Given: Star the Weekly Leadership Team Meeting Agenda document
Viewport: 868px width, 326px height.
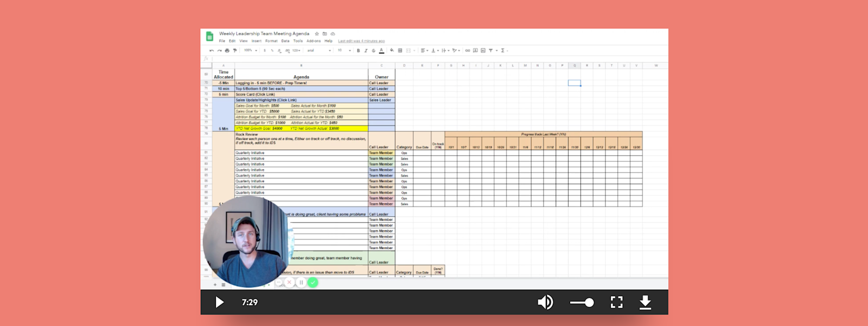Looking at the screenshot, I should click(x=317, y=34).
